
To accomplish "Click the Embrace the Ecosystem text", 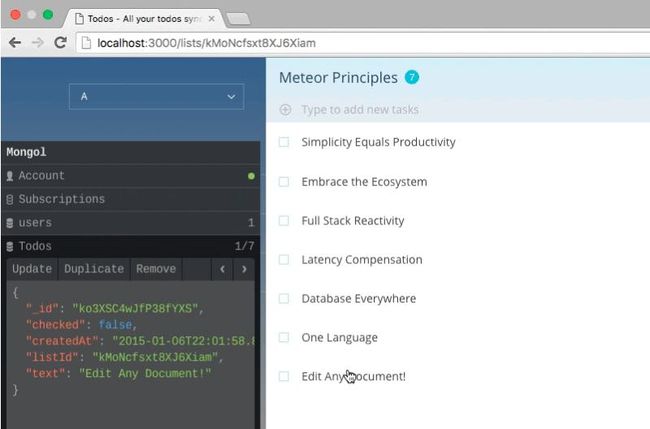I will [364, 182].
